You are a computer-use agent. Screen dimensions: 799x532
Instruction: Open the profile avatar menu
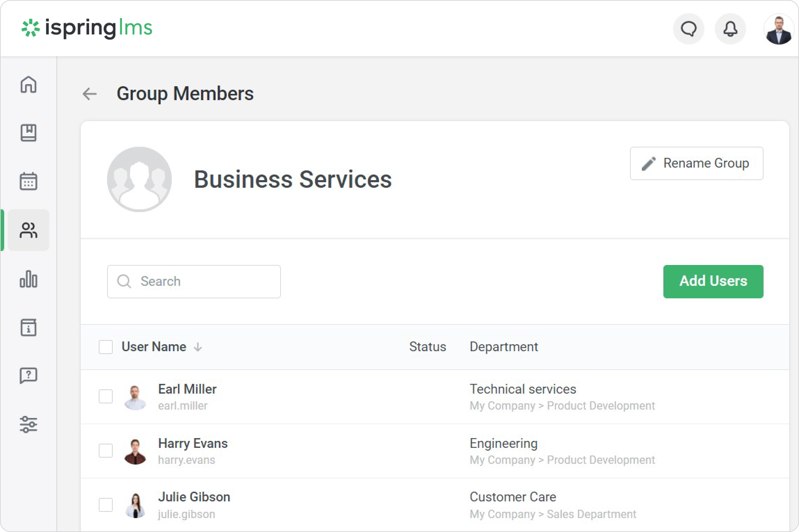778,30
